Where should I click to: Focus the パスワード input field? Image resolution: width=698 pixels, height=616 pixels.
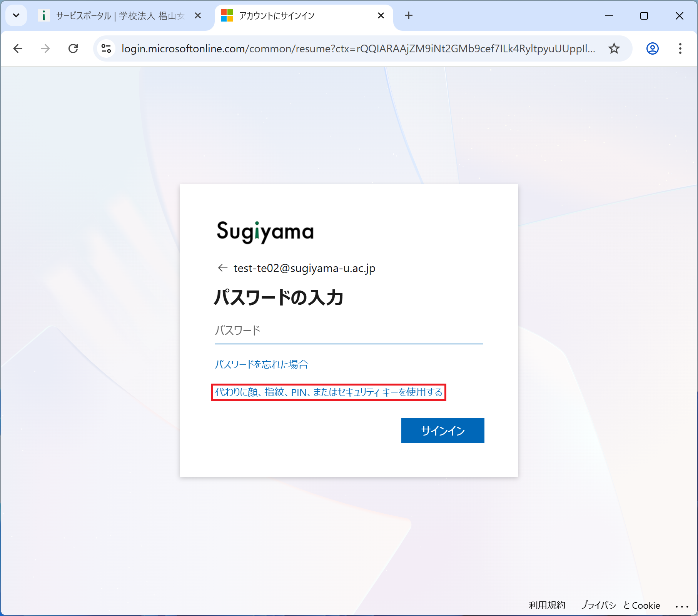pyautogui.click(x=349, y=331)
